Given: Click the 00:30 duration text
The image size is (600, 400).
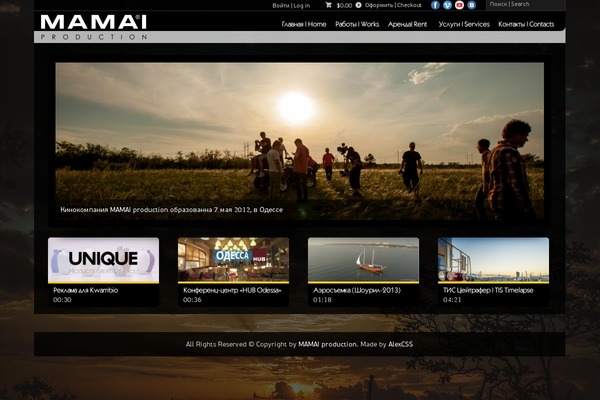Looking at the screenshot, I should 62,300.
